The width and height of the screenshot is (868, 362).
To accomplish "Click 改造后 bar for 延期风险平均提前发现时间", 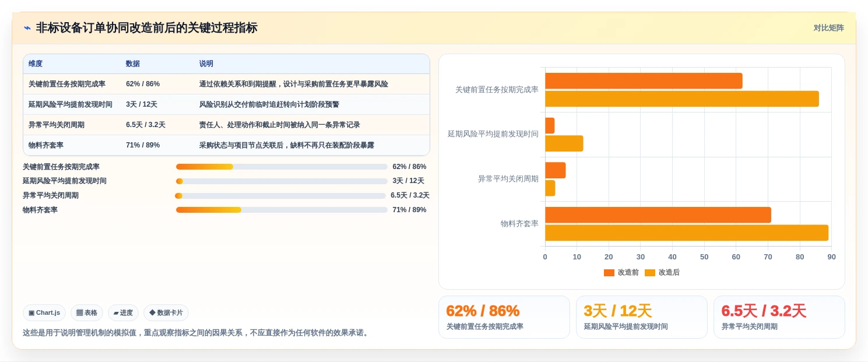I will click(x=564, y=143).
